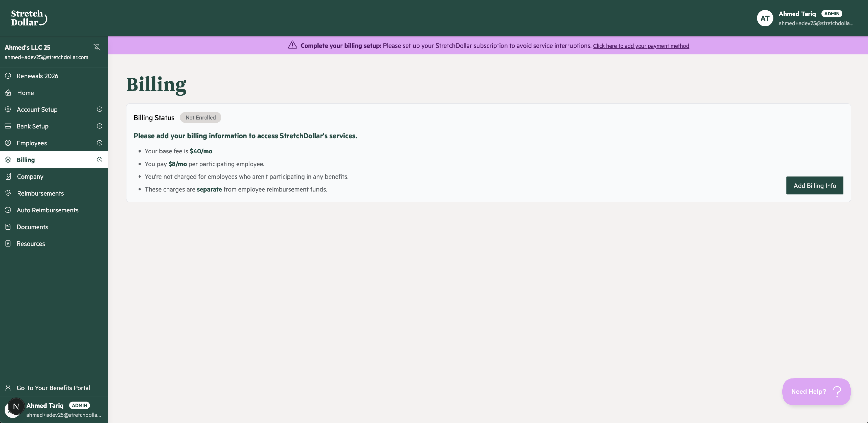
Task: Open the Documents menu item
Action: pyautogui.click(x=32, y=227)
